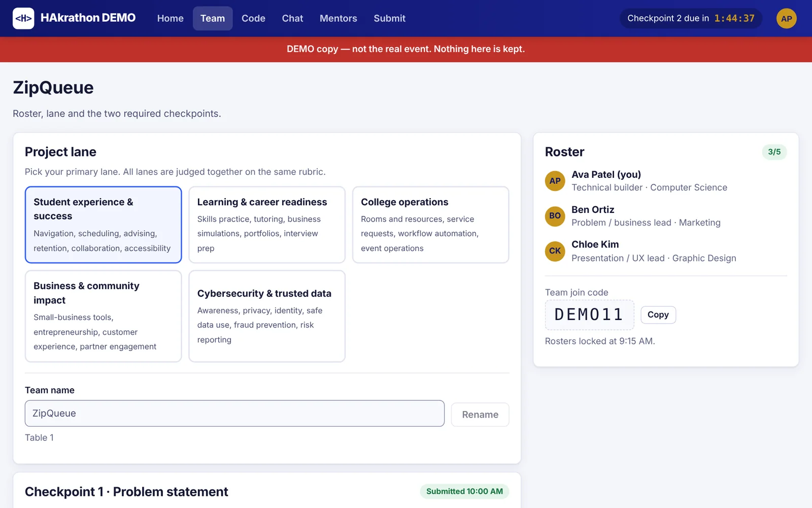Screen dimensions: 812x508
Task: Click Chloe Kim name in roster
Action: 595,244
